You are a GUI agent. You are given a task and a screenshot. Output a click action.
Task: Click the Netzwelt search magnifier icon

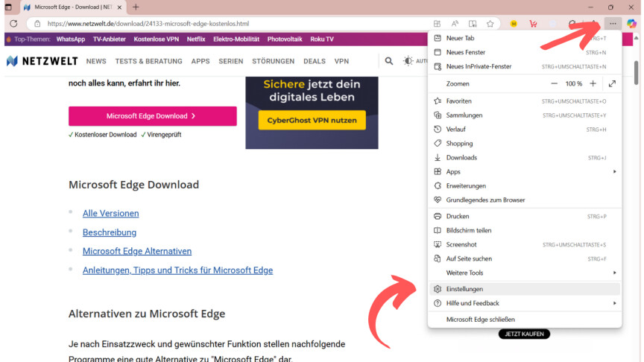[x=388, y=61]
